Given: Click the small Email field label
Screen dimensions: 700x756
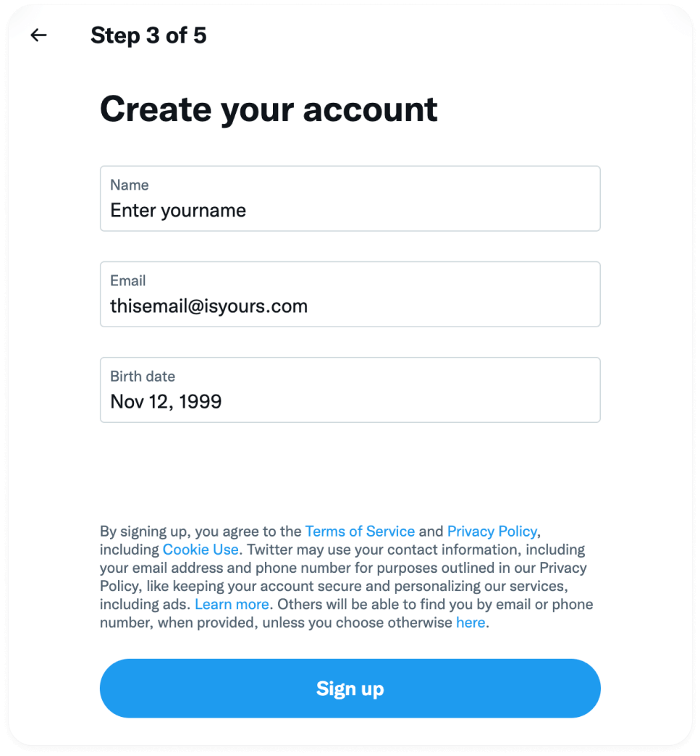Looking at the screenshot, I should (x=127, y=281).
